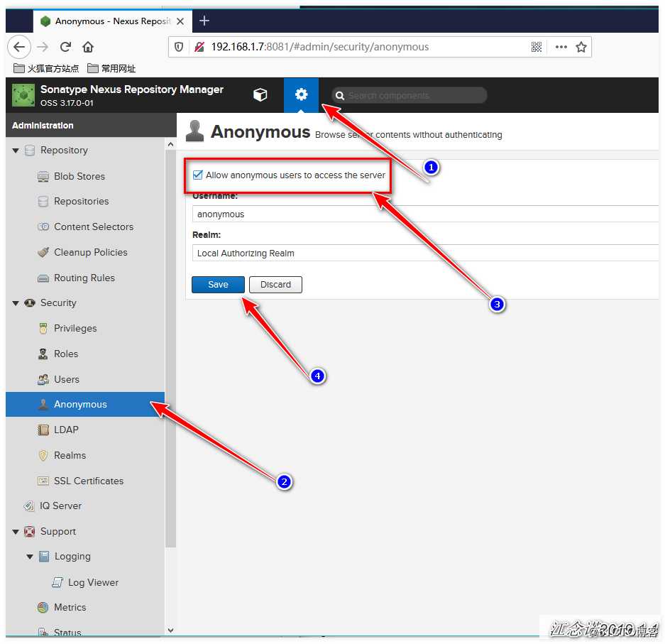Click the Realms shield icon
This screenshot has height=644, width=665.
click(x=43, y=456)
